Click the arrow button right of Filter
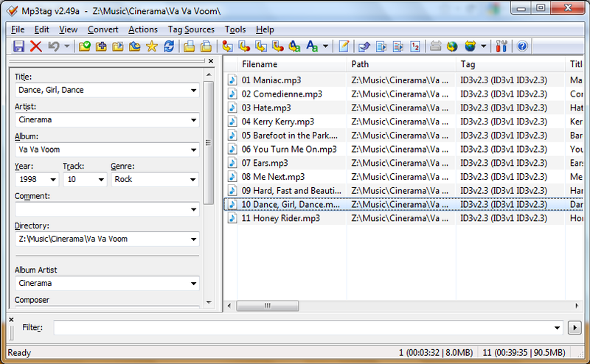The image size is (590, 364). click(576, 327)
